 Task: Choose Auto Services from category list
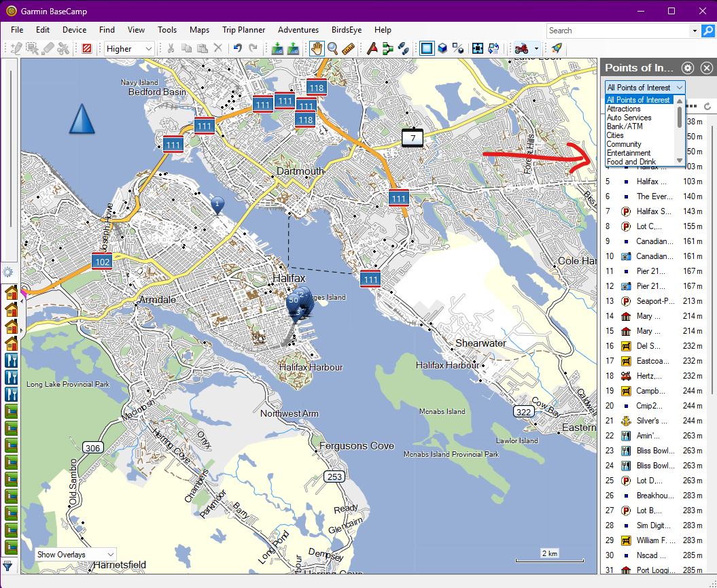coord(629,118)
